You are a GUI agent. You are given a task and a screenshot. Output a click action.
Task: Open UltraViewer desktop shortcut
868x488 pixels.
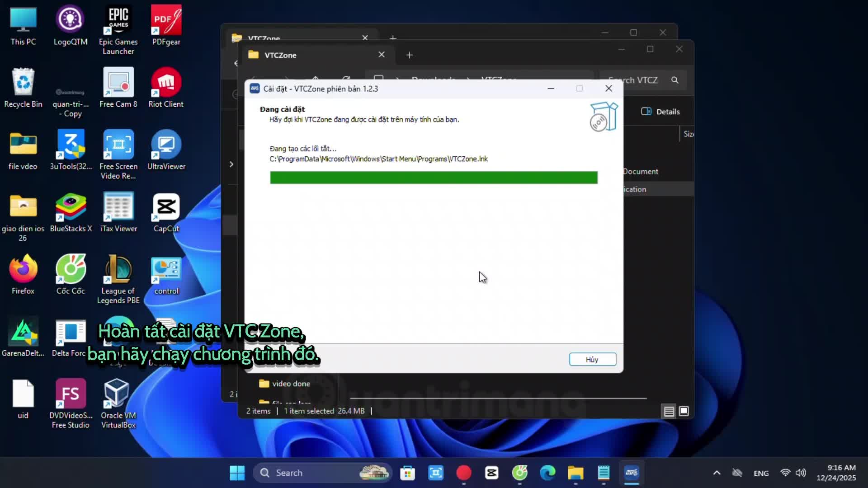click(x=166, y=151)
